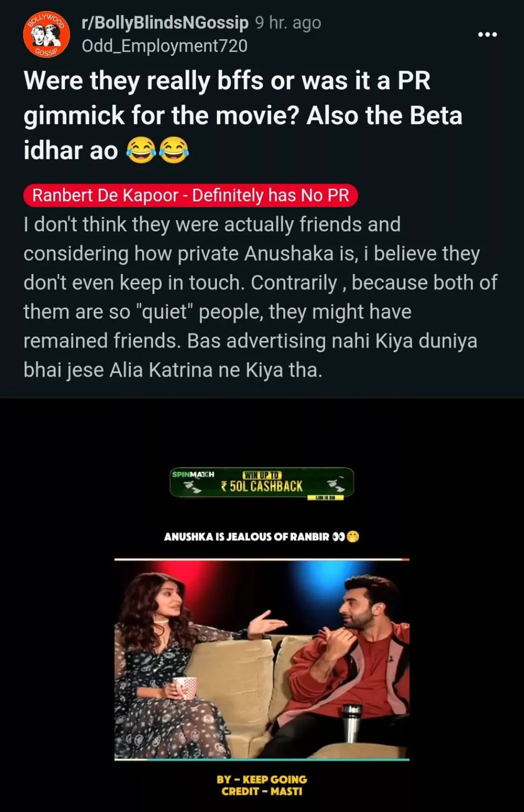Viewport: 524px width, 812px height.
Task: Open the Bollywood Gossip community avatar
Action: pyautogui.click(x=47, y=34)
